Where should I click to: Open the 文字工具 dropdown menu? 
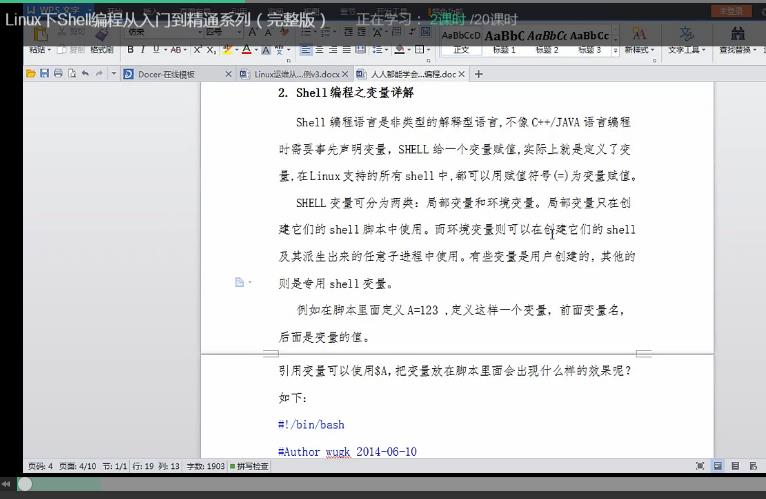pyautogui.click(x=687, y=49)
